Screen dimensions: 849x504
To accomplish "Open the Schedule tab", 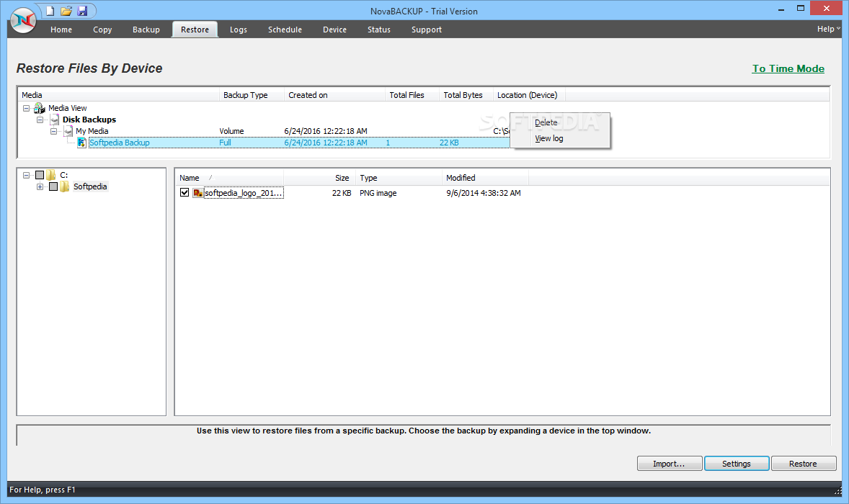I will (x=285, y=30).
